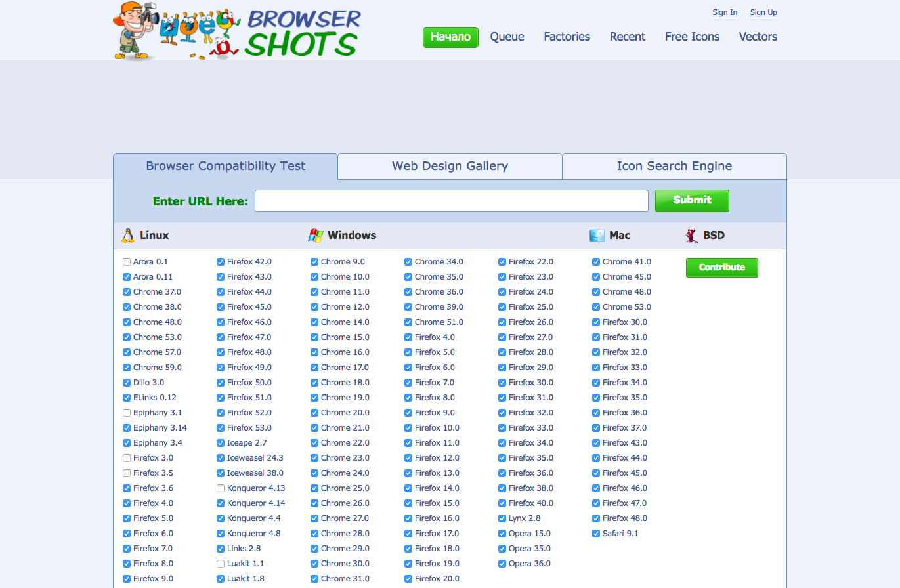This screenshot has height=588, width=900.
Task: Open the Factories page
Action: [x=567, y=37]
